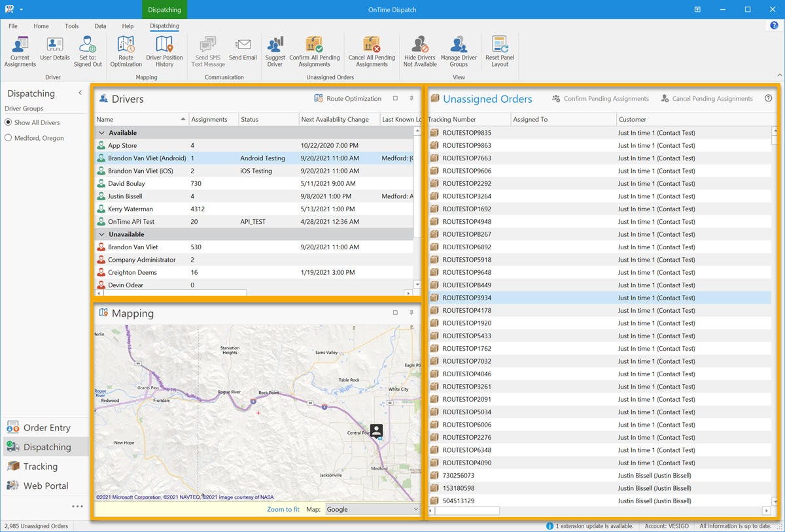Select order 730256073
Viewport: 785px width, 532px height.
coord(599,476)
